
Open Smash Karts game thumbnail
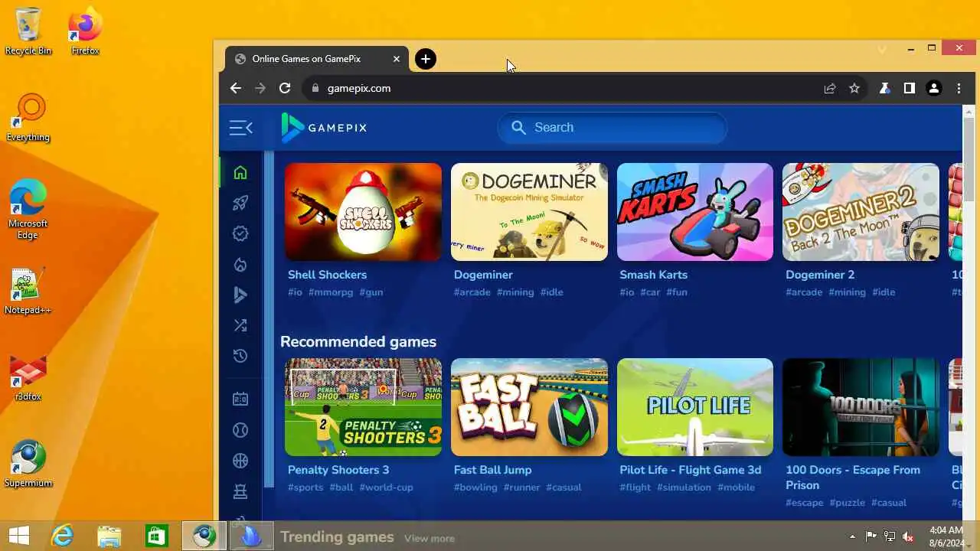click(x=695, y=212)
